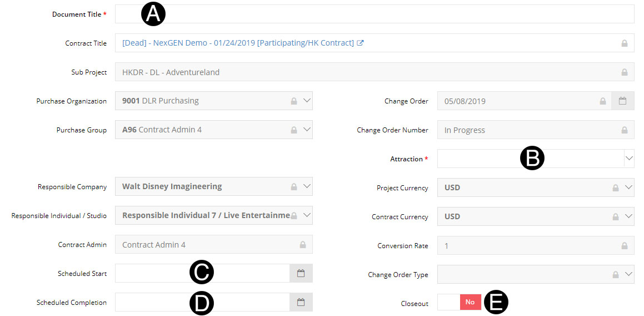Screen dimensions: 644x316
Task: Open the Project Currency dropdown
Action: pos(628,187)
